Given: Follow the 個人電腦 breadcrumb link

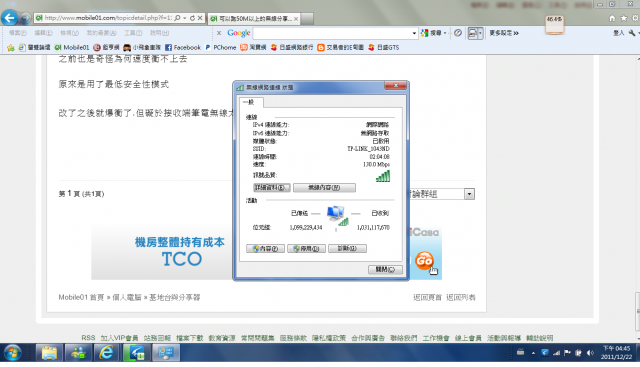Looking at the screenshot, I should 127,297.
